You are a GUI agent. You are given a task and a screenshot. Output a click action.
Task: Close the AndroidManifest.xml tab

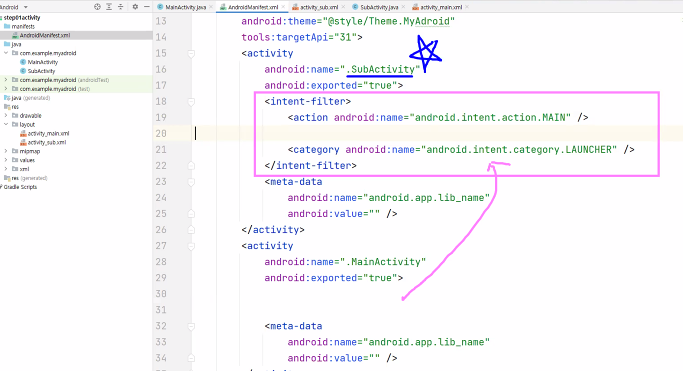coord(283,7)
